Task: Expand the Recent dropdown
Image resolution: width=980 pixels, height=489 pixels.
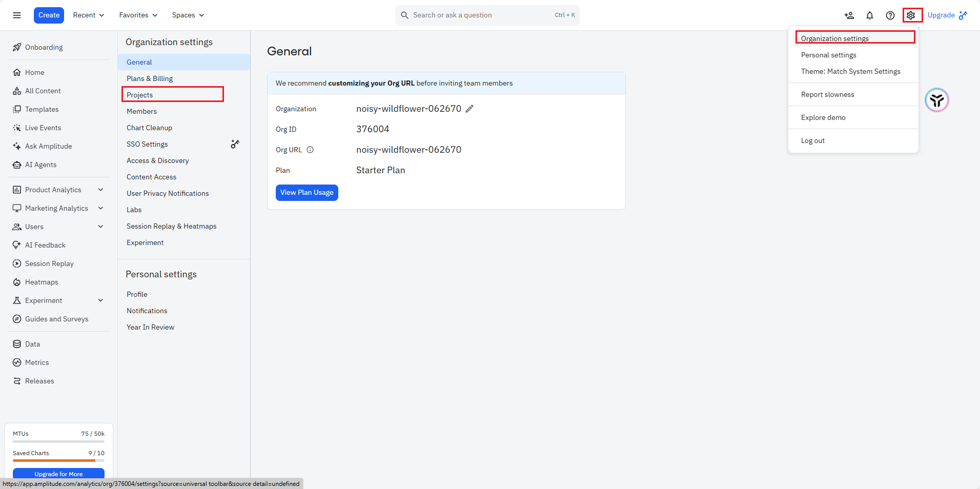Action: click(x=89, y=15)
